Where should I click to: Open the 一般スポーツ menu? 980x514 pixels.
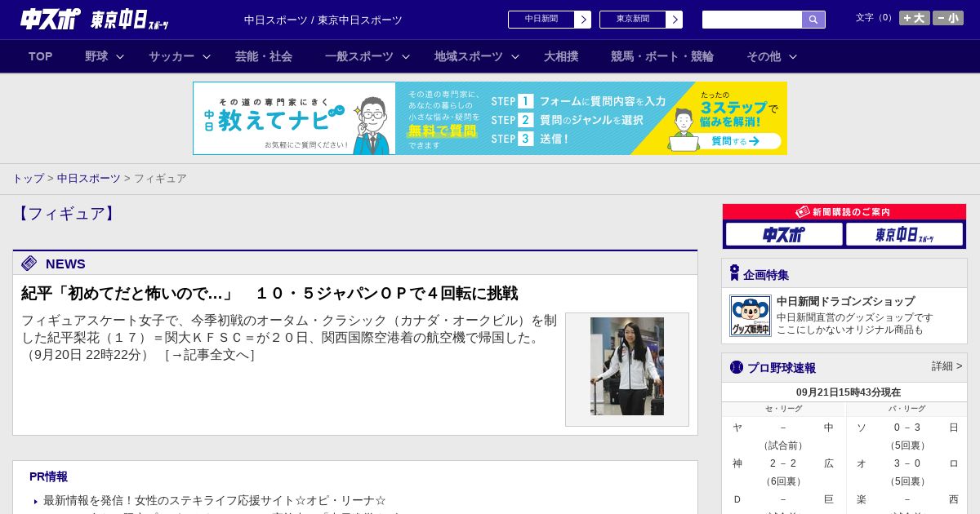point(359,56)
